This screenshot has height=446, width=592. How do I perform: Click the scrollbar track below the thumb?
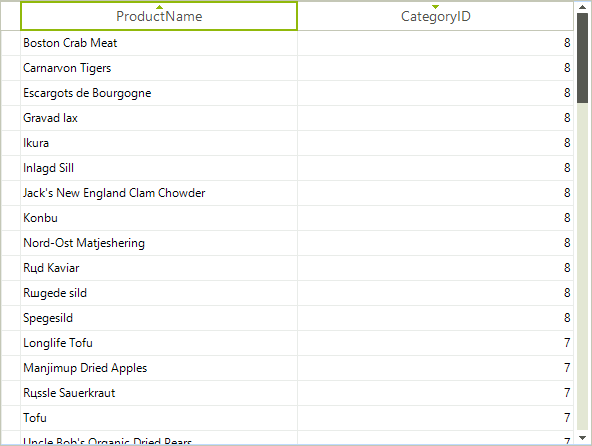[x=582, y=266]
